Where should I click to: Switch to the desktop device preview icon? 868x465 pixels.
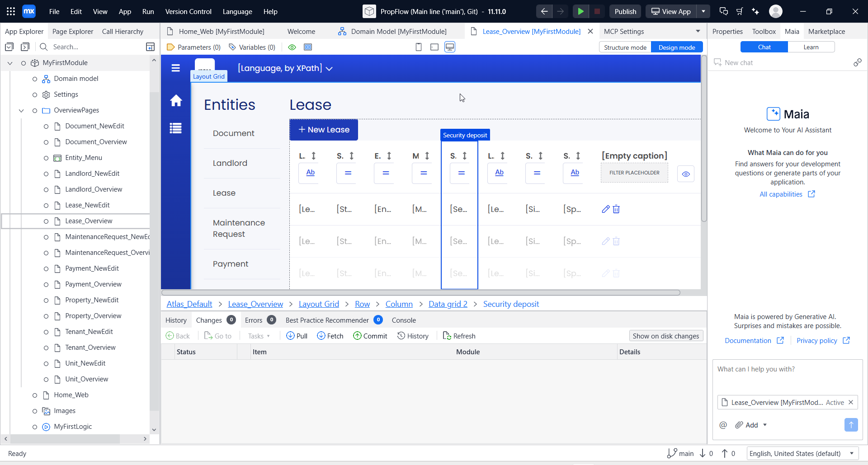pyautogui.click(x=450, y=47)
